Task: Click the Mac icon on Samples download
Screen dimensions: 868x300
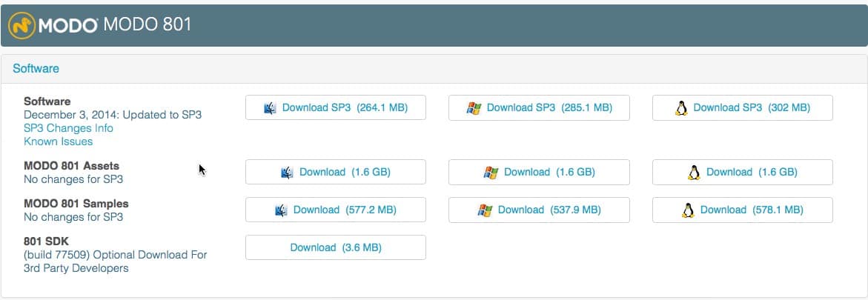Action: point(281,210)
